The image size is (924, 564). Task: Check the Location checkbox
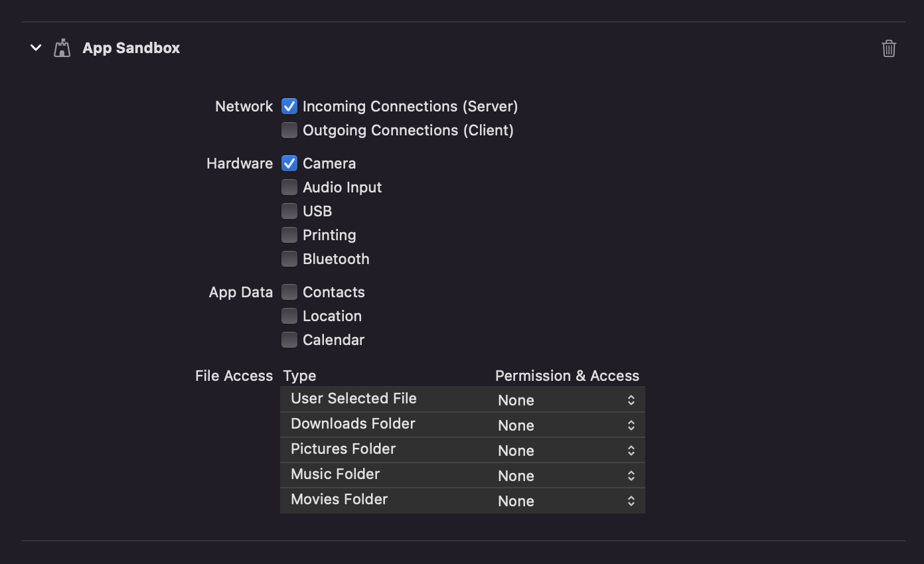pos(289,316)
